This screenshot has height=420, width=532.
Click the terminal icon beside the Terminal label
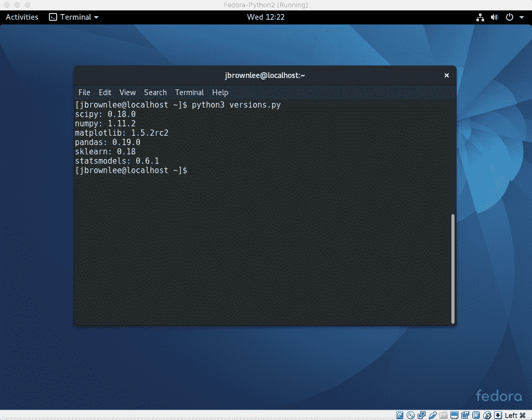click(x=53, y=17)
